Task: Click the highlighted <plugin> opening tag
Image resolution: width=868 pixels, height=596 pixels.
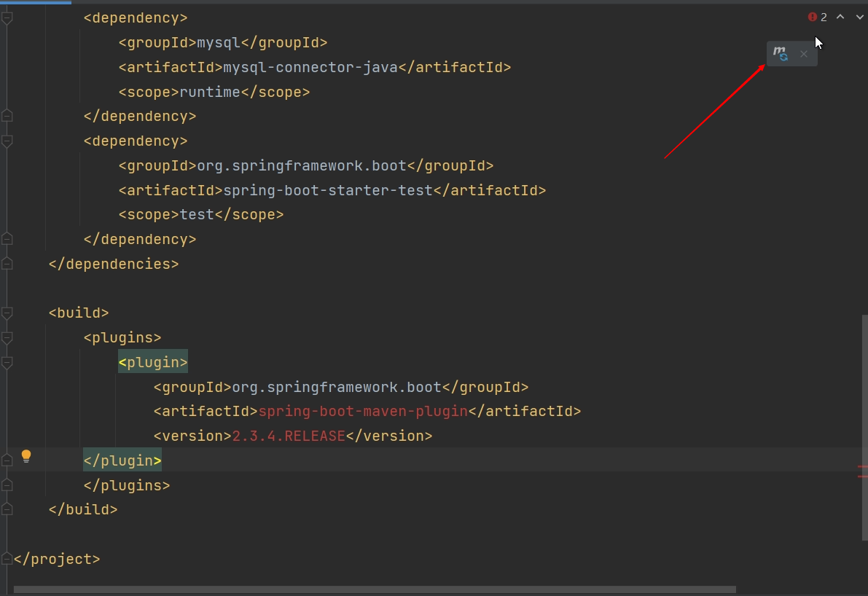Action: (x=153, y=362)
